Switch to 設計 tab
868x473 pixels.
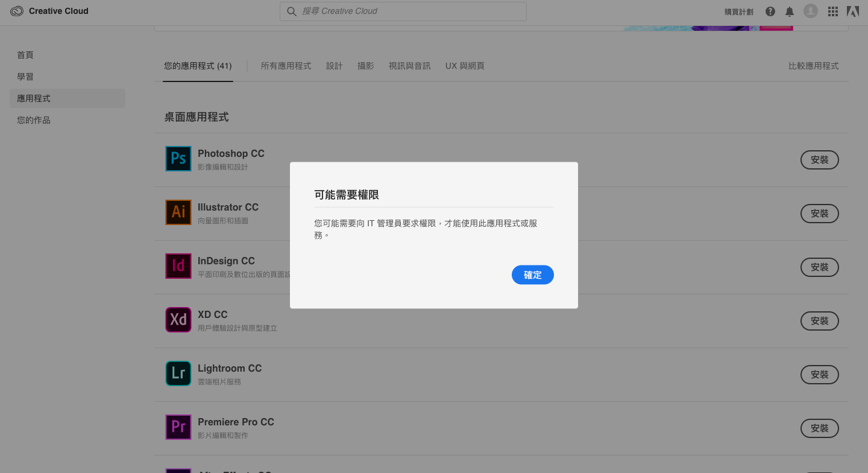tap(335, 66)
